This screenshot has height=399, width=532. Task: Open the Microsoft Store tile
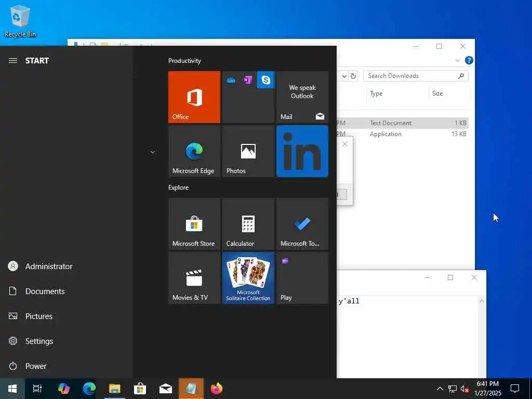click(x=194, y=224)
